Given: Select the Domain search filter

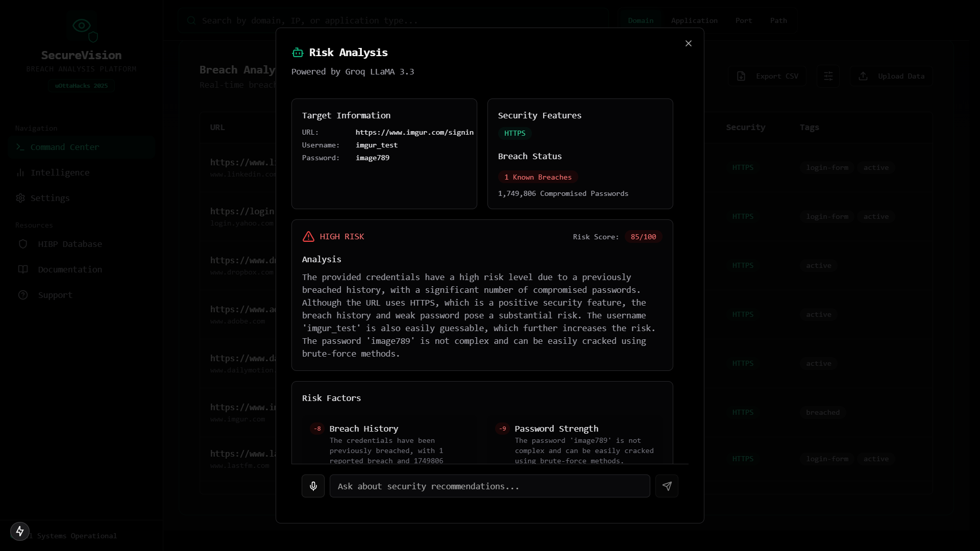Looking at the screenshot, I should pyautogui.click(x=640, y=20).
